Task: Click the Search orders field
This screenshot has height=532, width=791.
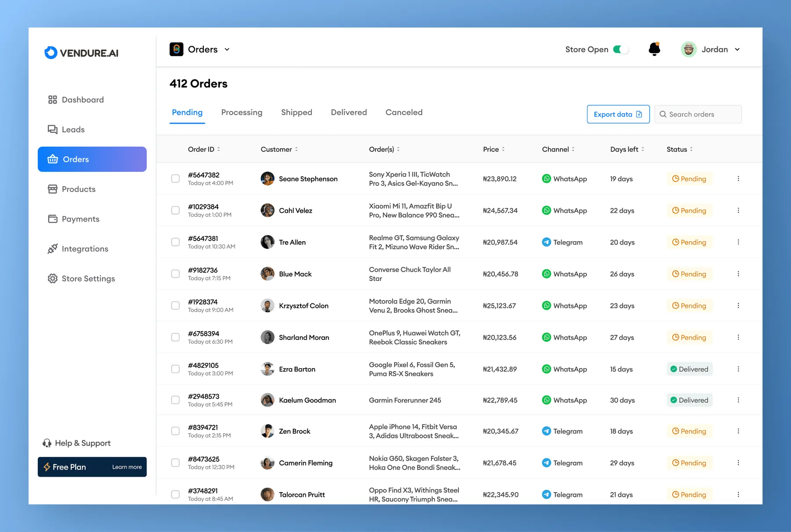Action: [698, 114]
